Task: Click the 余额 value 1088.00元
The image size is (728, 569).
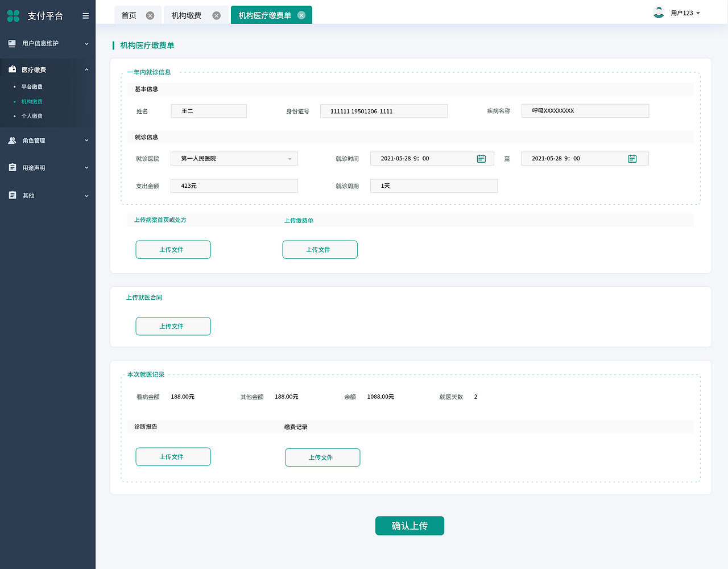Action: point(380,397)
